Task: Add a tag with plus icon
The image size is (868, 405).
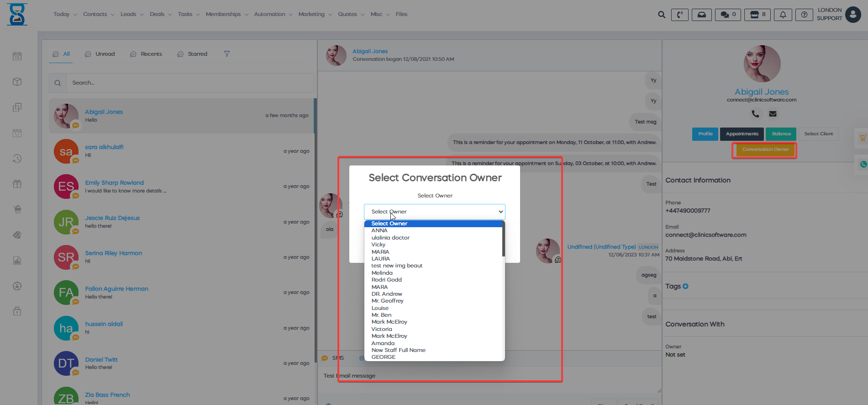Action: click(x=685, y=286)
